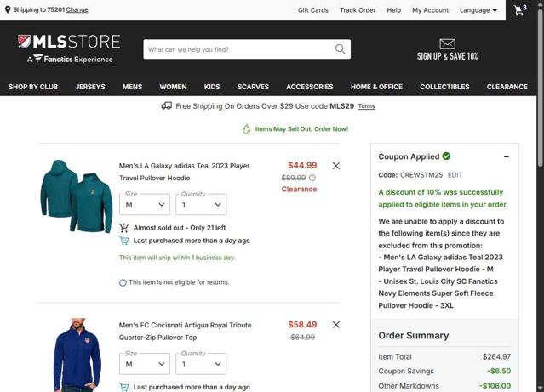Viewport: 544px width, 392px height.
Task: Open the Help link
Action: pos(394,10)
